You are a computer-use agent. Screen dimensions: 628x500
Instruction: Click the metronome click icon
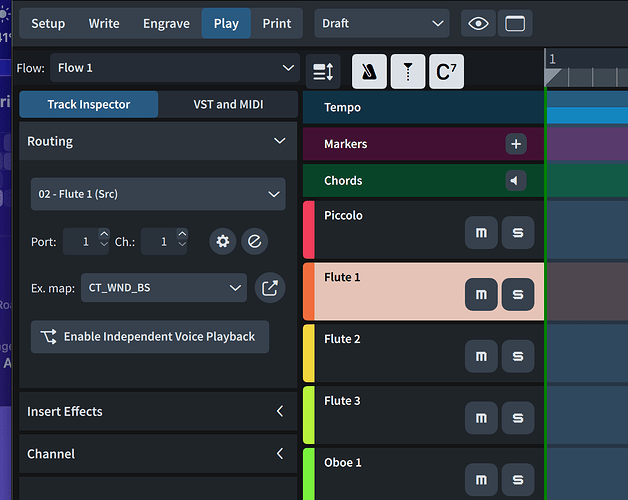coord(369,72)
